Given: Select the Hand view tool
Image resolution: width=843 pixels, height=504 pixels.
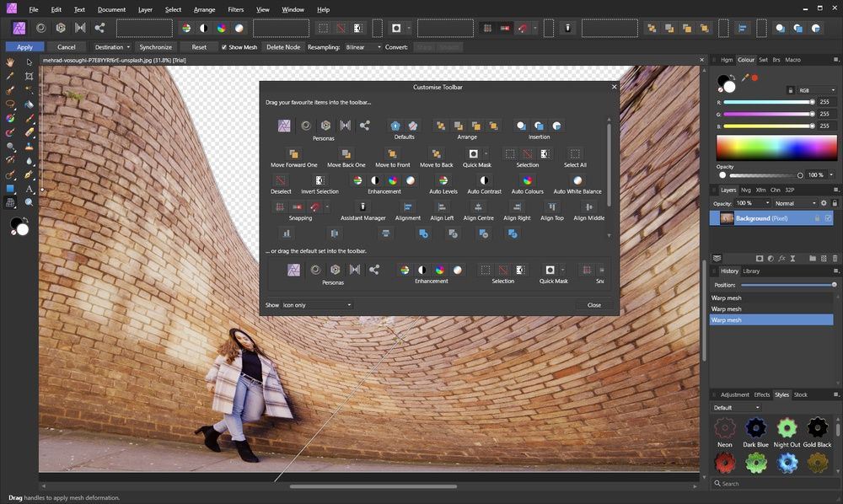Looking at the screenshot, I should 9,62.
